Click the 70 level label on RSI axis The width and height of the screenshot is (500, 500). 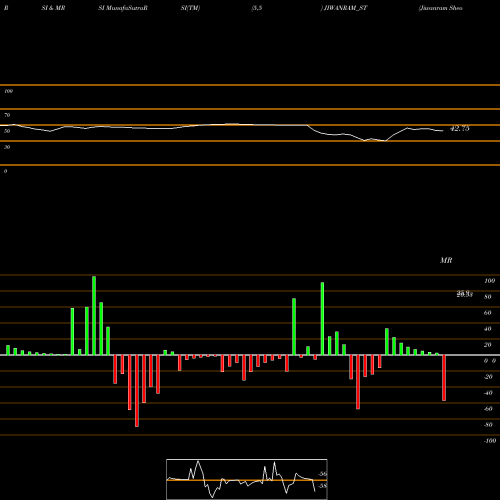[7, 115]
